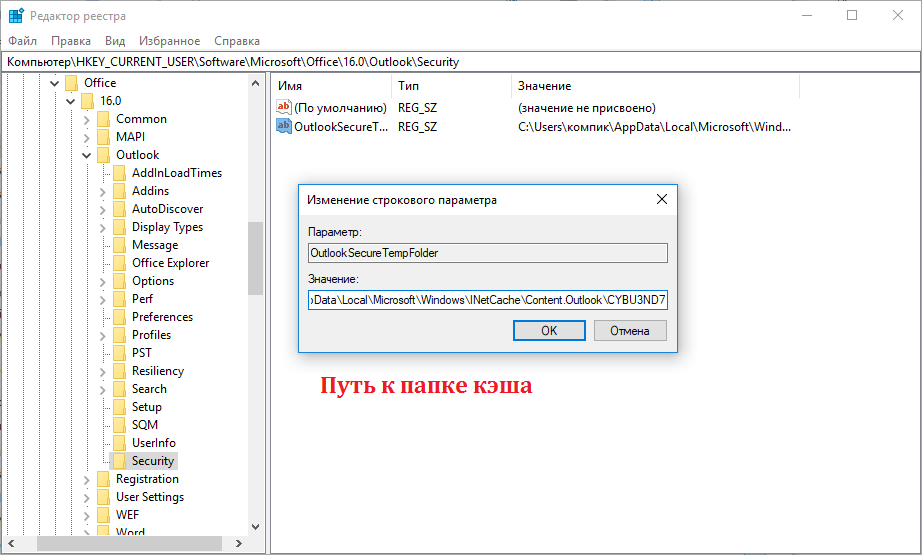Select the UserInfo folder icon
Image resolution: width=922 pixels, height=555 pixels.
119,443
